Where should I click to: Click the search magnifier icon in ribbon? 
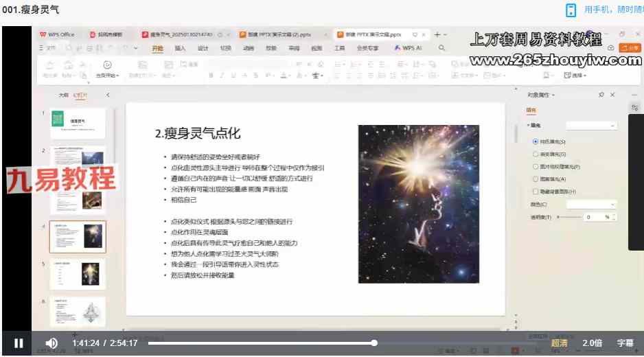coord(441,48)
